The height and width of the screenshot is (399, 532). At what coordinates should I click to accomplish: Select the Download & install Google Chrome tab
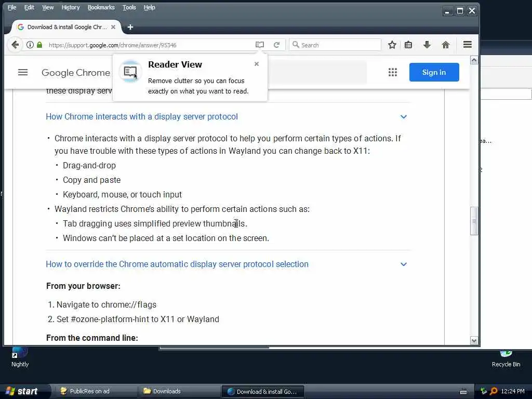[x=66, y=27]
